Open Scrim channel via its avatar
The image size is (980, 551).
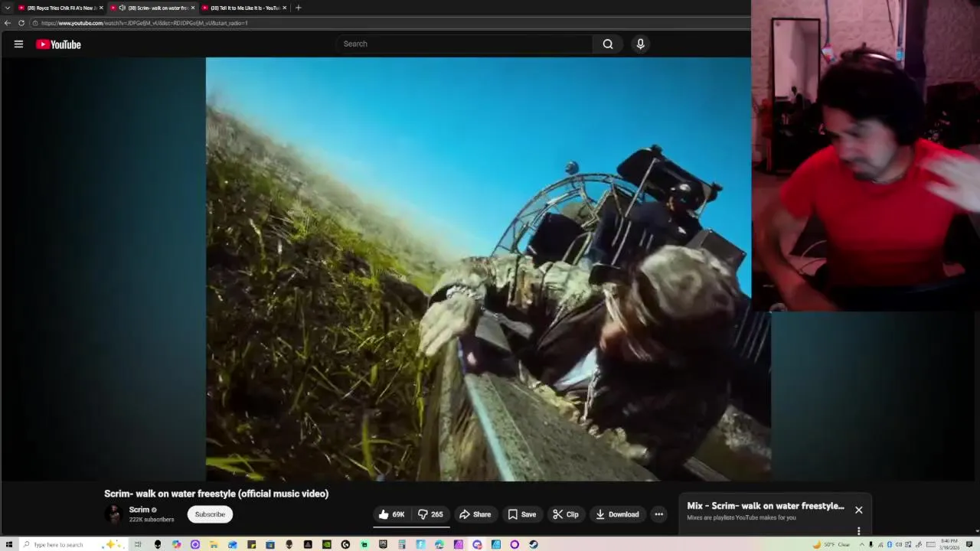pyautogui.click(x=113, y=514)
